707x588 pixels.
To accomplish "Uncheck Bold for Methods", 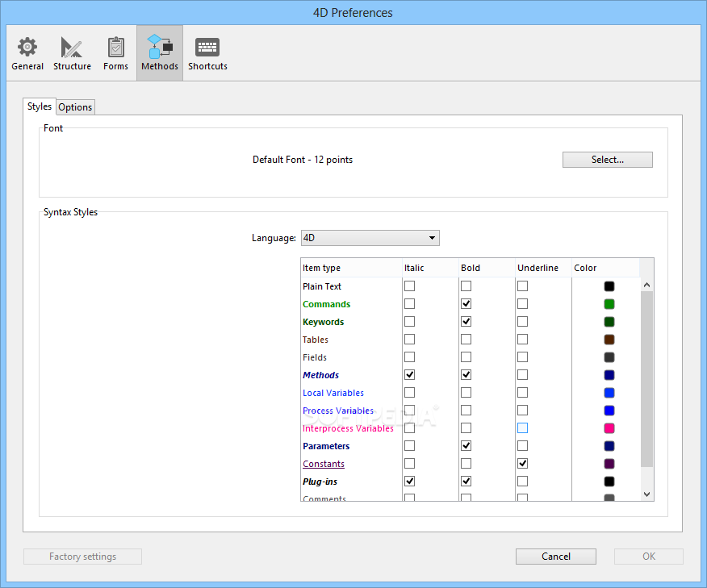I will pos(466,375).
